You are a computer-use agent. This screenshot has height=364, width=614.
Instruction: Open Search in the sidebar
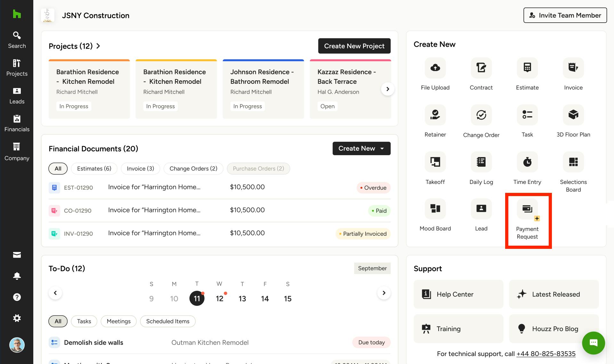pos(17,40)
